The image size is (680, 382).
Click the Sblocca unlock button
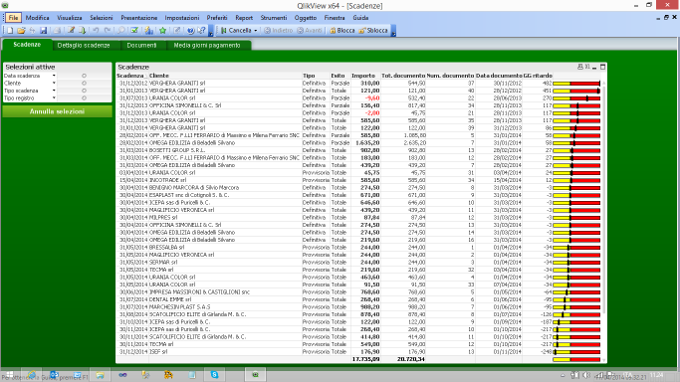point(373,30)
